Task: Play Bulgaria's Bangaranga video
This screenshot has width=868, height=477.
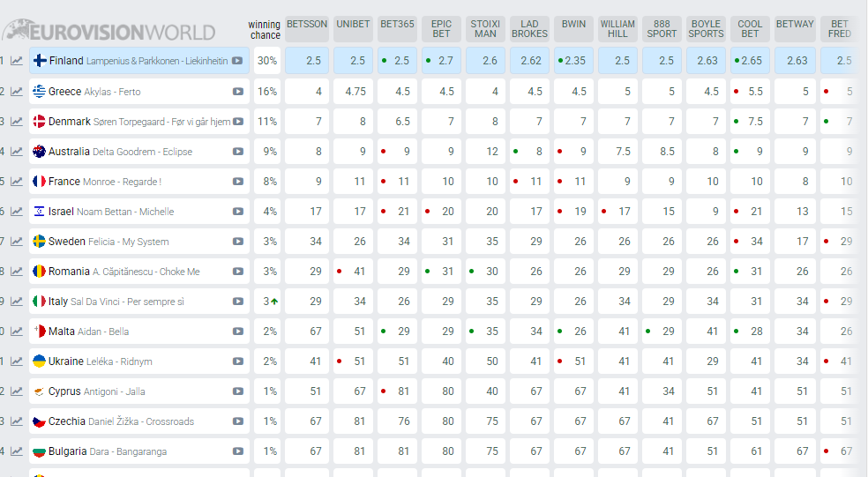Action: (238, 451)
